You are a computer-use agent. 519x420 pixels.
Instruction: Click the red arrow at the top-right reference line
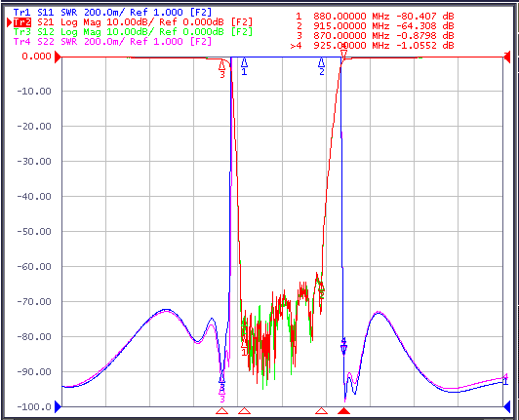click(x=506, y=57)
